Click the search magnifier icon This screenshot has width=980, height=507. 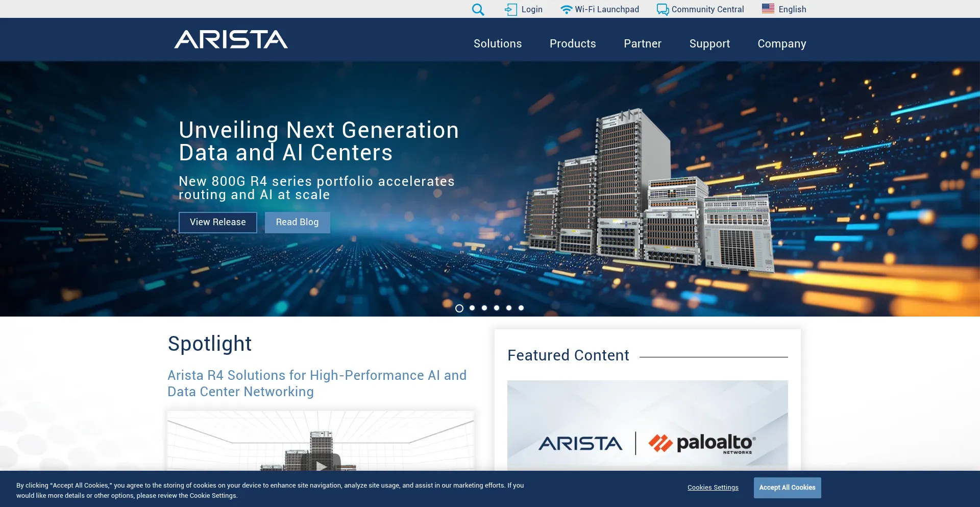(478, 9)
